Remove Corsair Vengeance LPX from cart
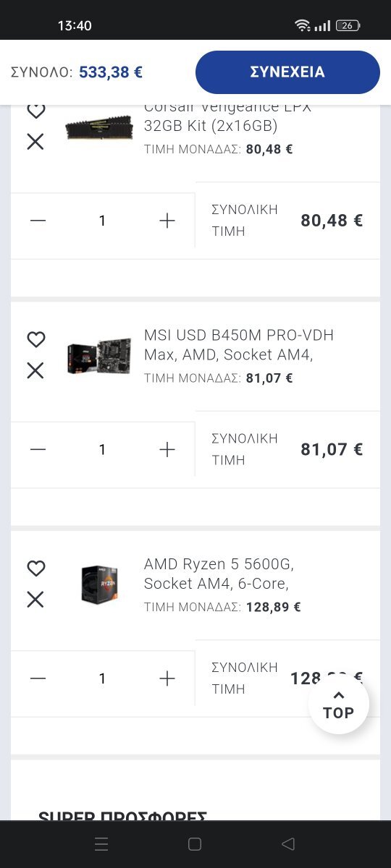This screenshot has width=391, height=868. 35,142
